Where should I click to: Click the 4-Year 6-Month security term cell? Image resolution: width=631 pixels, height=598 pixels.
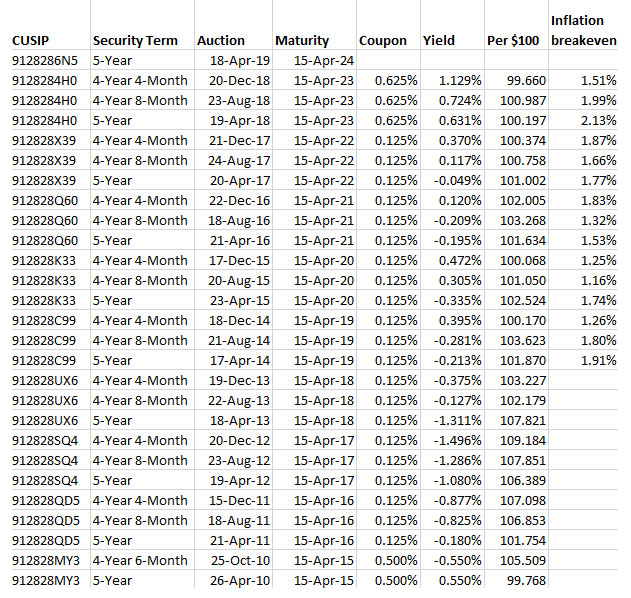(x=139, y=561)
